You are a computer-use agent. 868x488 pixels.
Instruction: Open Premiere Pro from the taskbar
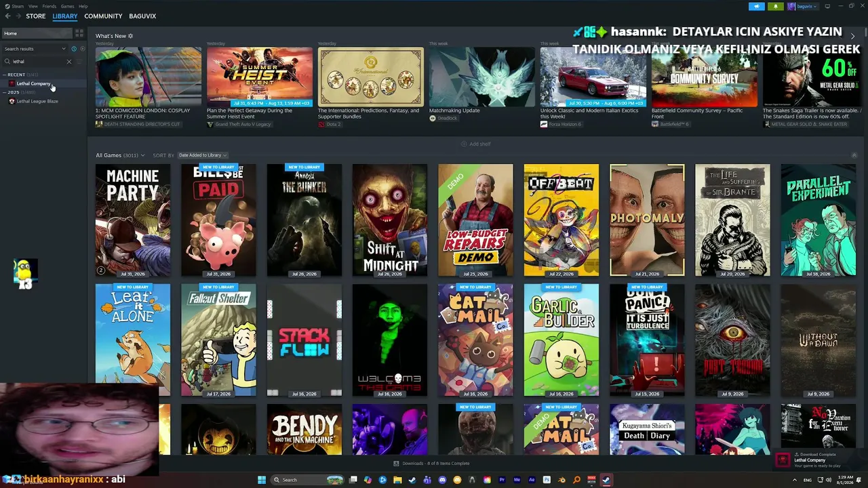tap(502, 480)
